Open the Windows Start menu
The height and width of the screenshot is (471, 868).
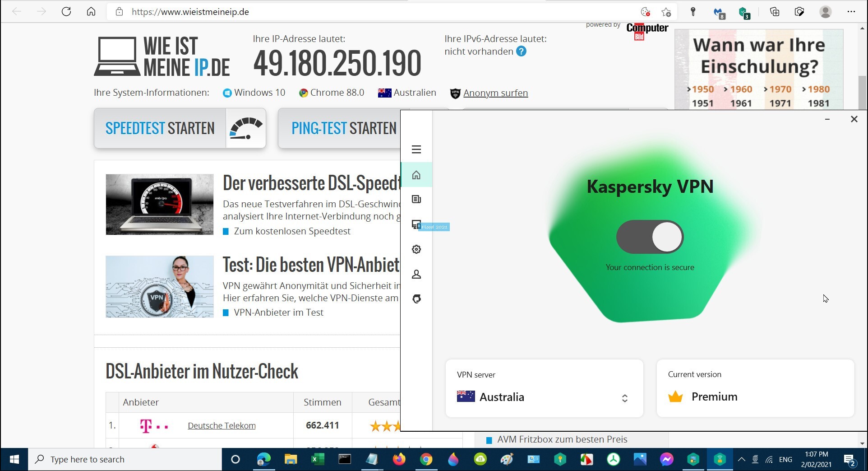tap(14, 459)
